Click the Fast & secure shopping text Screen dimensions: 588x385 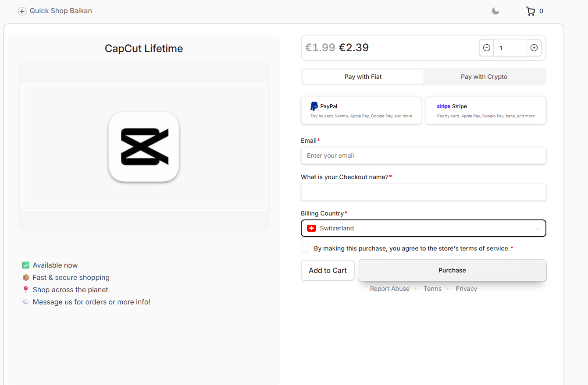click(x=71, y=277)
